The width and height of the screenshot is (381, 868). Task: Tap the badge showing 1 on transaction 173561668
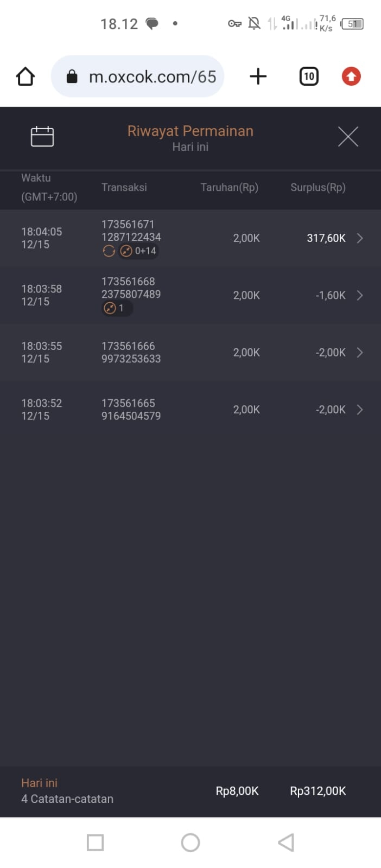[x=116, y=308]
